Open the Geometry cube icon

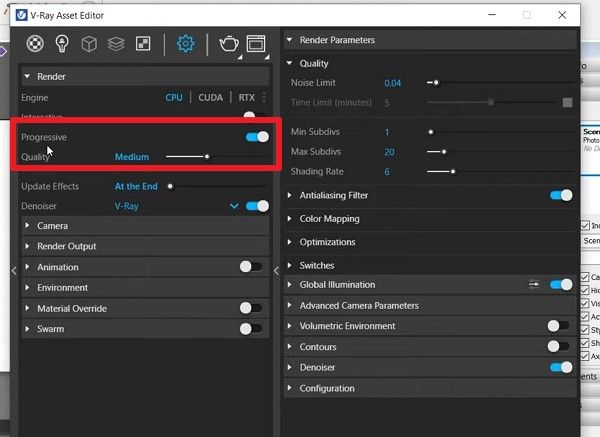(x=89, y=44)
